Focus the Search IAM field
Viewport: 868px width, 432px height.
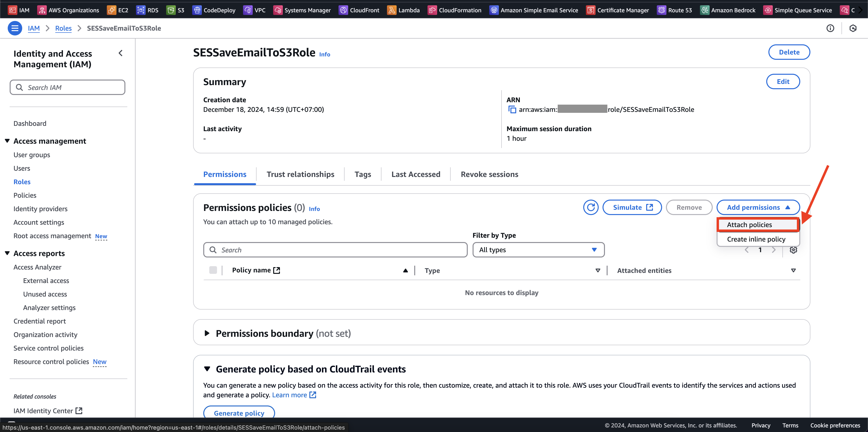coord(68,87)
